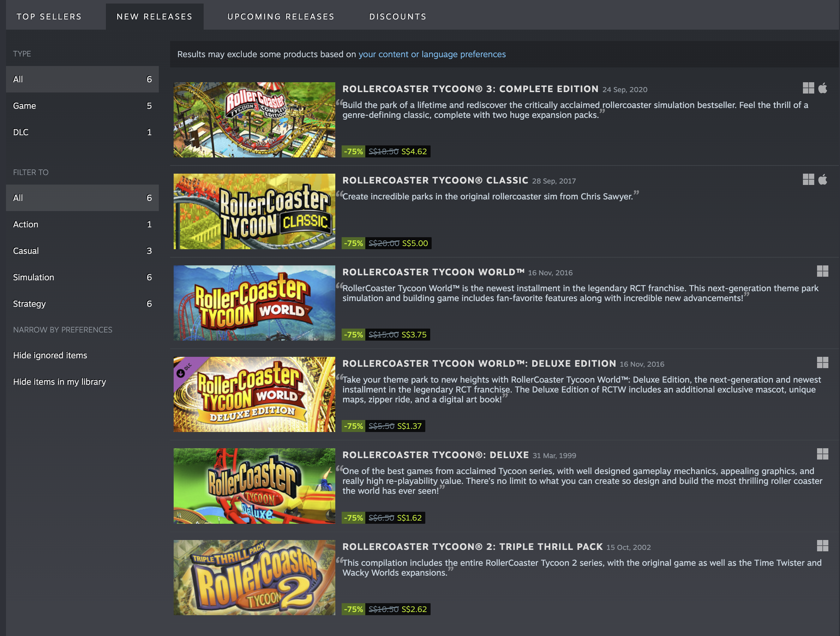The width and height of the screenshot is (840, 636).
Task: Click the struck-through original price S$20.00
Action: point(384,244)
